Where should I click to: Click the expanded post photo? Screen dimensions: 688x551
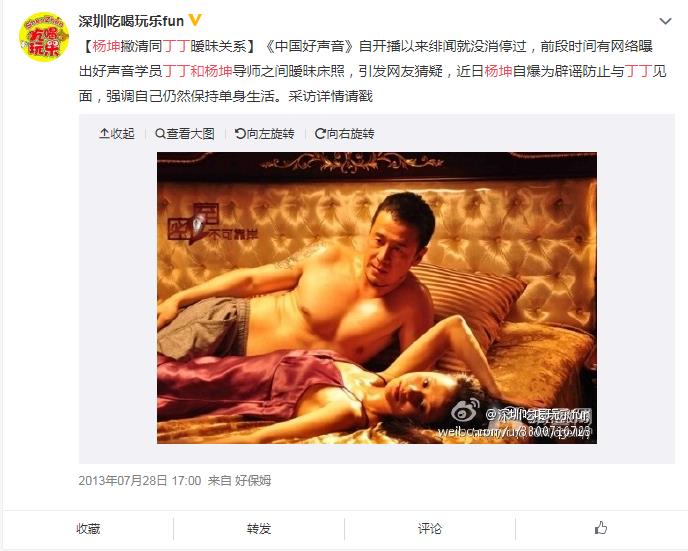click(377, 298)
